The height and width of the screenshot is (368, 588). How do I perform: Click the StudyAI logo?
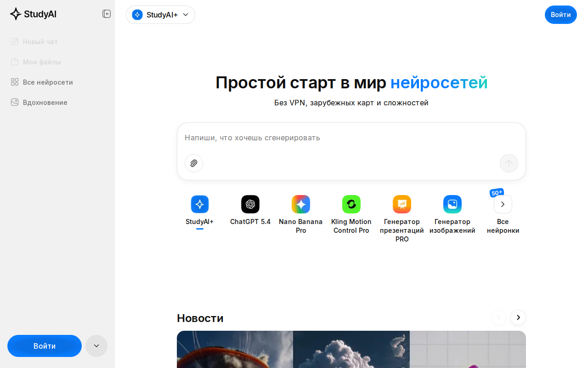33,14
